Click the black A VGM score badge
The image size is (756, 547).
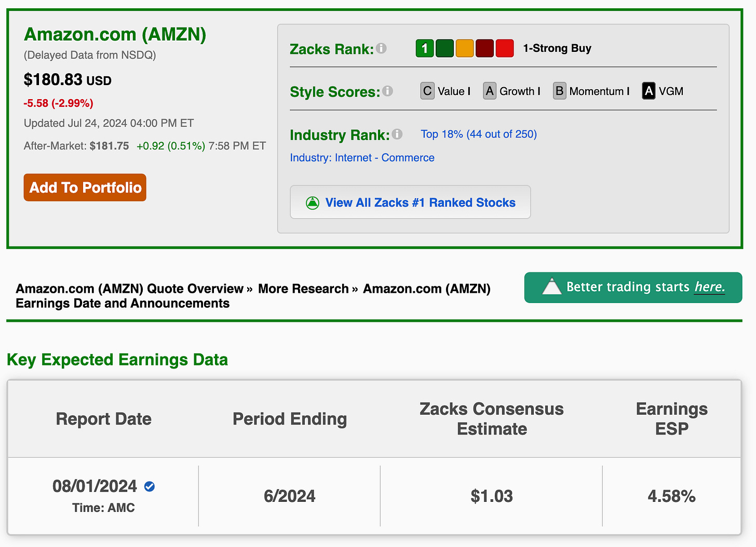tap(649, 91)
